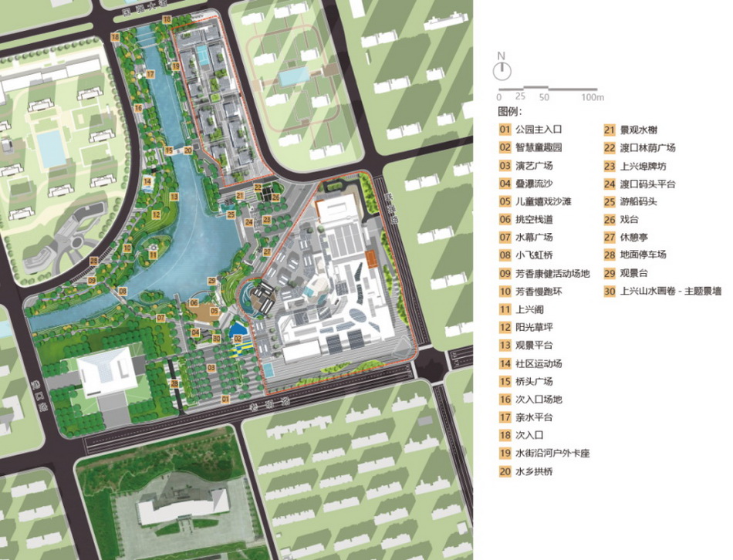Select map marker 18 at top-left entrance
Viewport: 733px width, 560px height.
pos(114,37)
